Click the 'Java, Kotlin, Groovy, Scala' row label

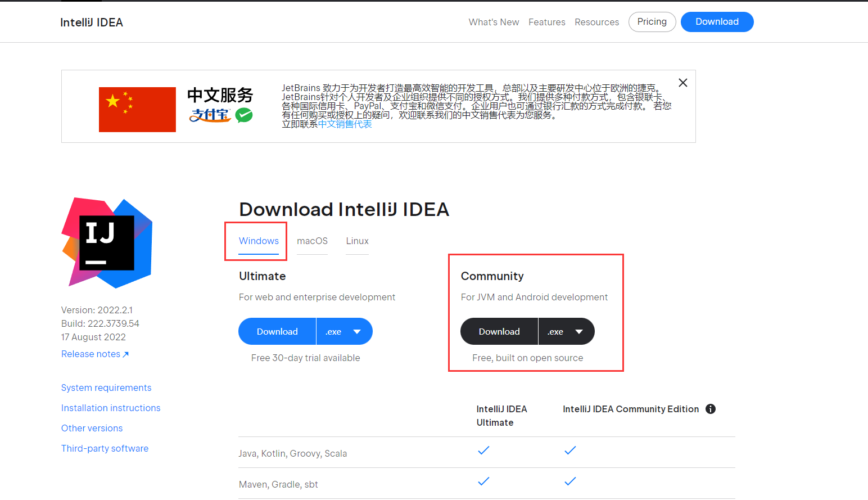coord(292,453)
